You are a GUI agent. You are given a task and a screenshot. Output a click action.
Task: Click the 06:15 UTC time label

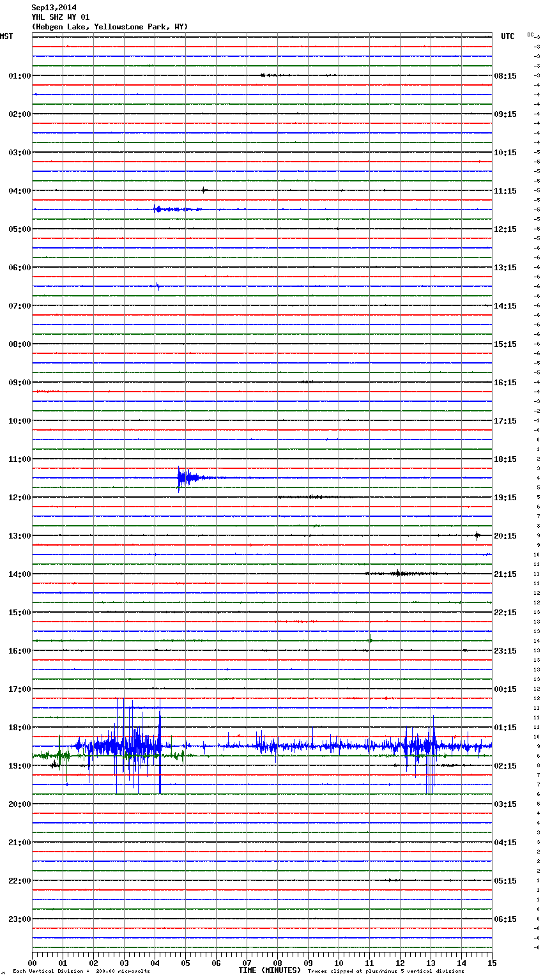(x=505, y=919)
